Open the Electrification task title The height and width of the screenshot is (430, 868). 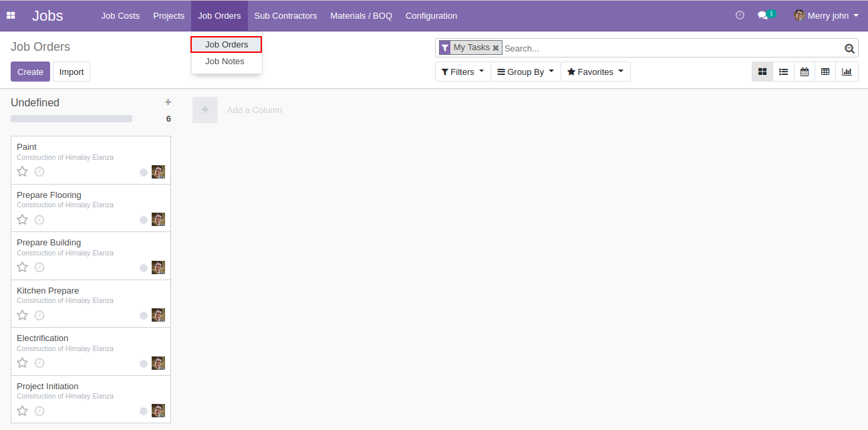point(42,338)
